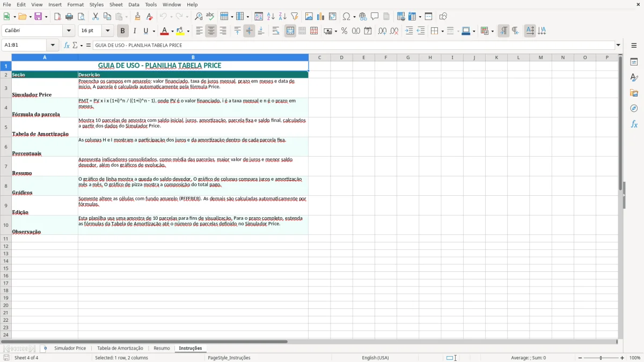Insert a hyperlink

[x=363, y=17]
